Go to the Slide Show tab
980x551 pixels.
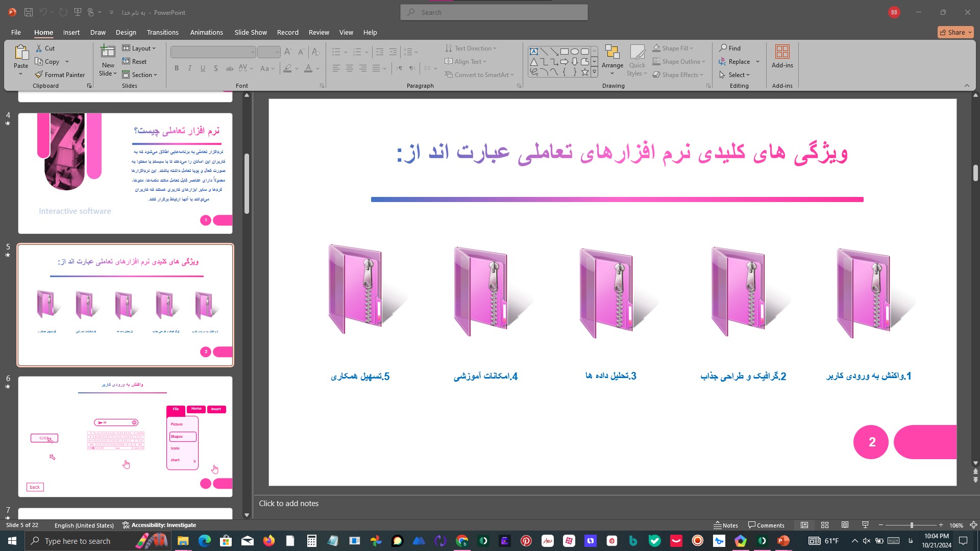point(251,32)
